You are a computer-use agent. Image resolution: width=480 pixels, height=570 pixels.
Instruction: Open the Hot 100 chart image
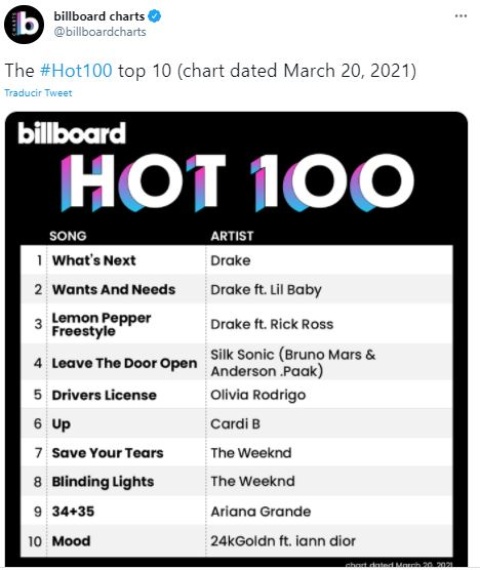pos(236,340)
